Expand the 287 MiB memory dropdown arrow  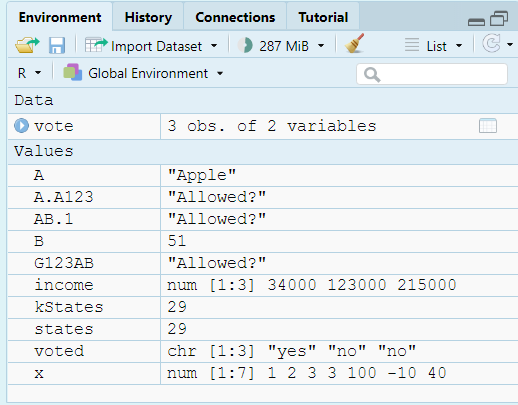pos(321,46)
